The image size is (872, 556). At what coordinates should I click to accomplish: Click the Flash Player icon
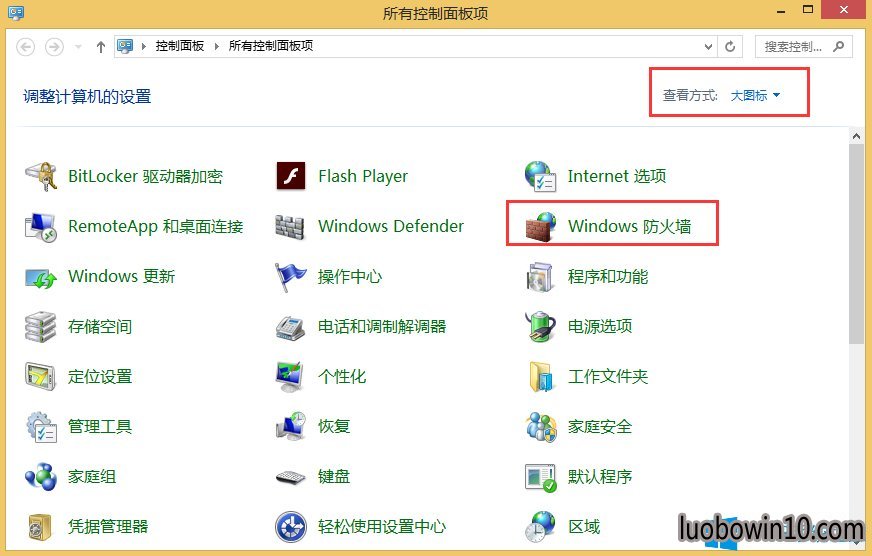291,176
